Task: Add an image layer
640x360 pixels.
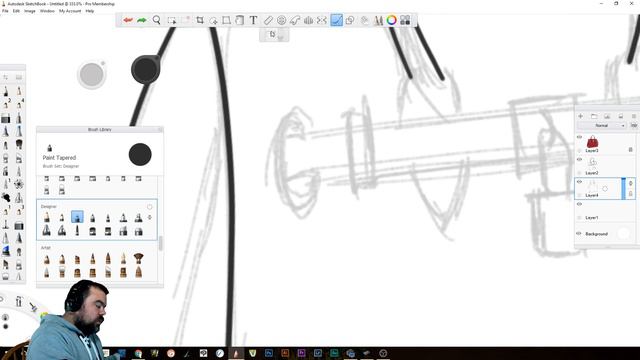Action: [607, 116]
